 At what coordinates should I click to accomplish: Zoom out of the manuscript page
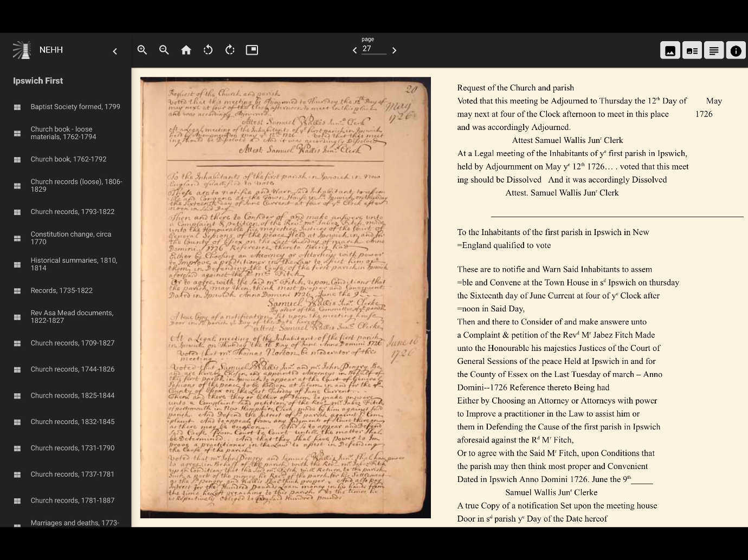coord(164,50)
